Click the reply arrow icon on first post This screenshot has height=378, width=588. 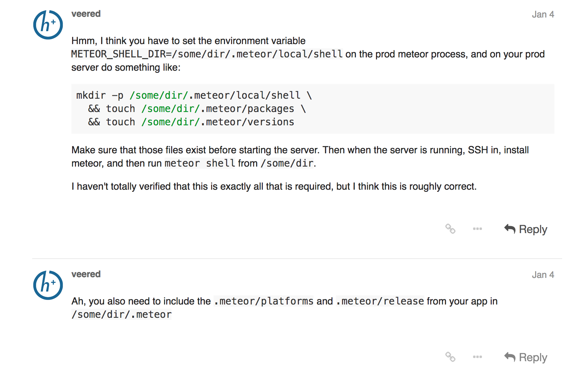(x=510, y=229)
